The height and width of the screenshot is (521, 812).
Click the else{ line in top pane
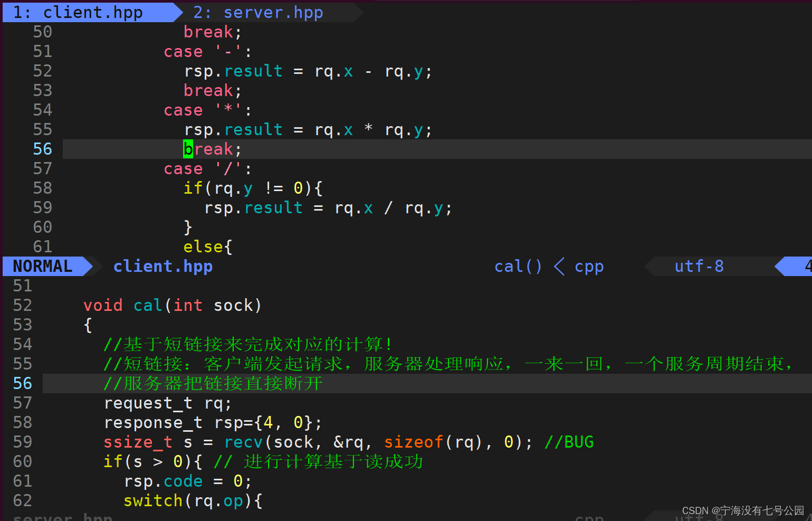[208, 247]
